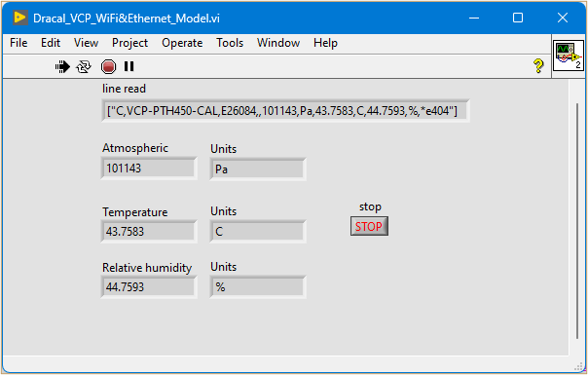Open the Project menu
The height and width of the screenshot is (375, 588).
click(130, 43)
